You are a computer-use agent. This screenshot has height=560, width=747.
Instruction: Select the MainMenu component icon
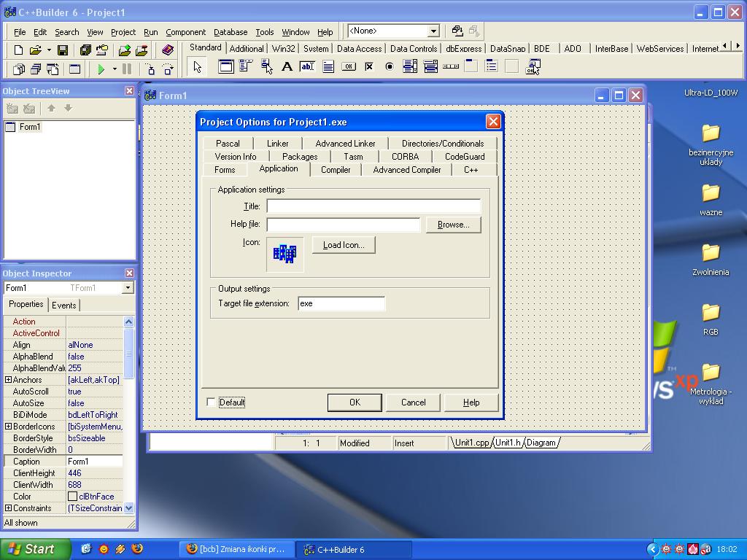tap(246, 66)
